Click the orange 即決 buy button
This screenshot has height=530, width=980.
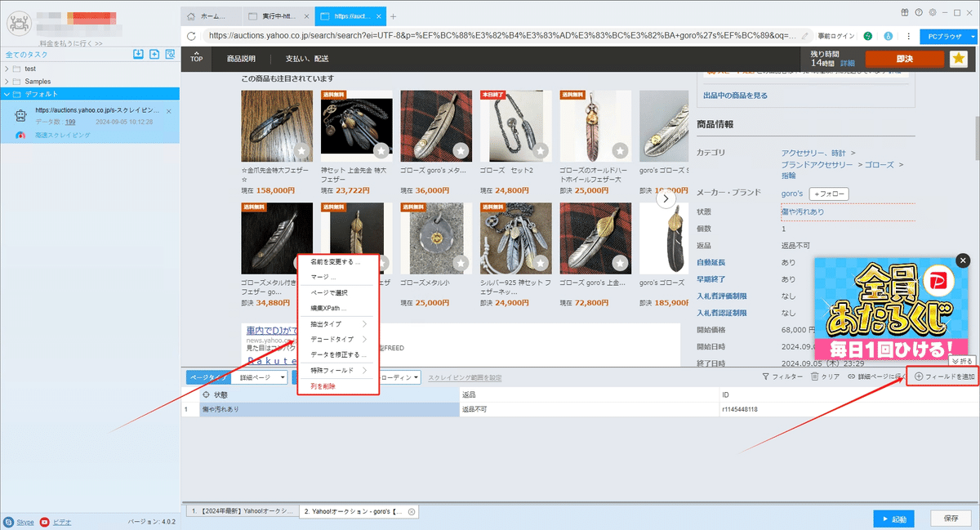(904, 59)
